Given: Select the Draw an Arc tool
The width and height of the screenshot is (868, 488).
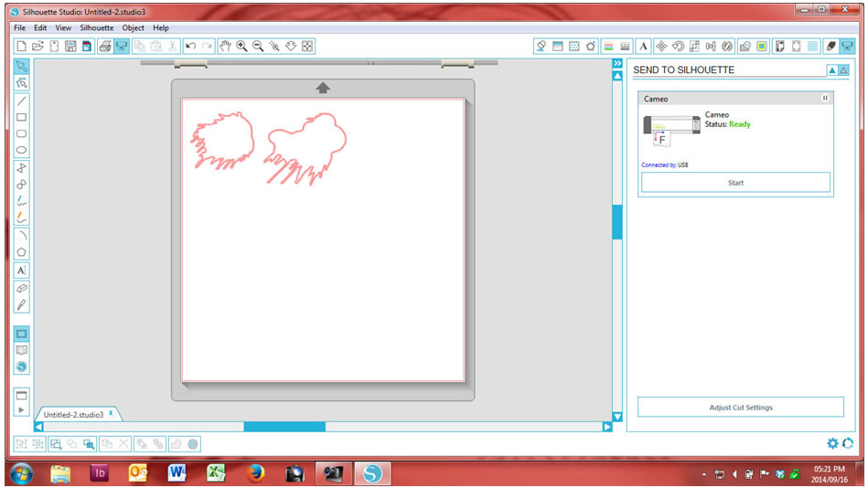Looking at the screenshot, I should 22,237.
